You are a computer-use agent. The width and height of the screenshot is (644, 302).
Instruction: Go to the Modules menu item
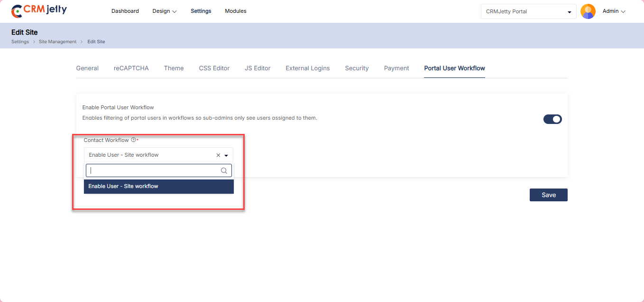pos(236,11)
